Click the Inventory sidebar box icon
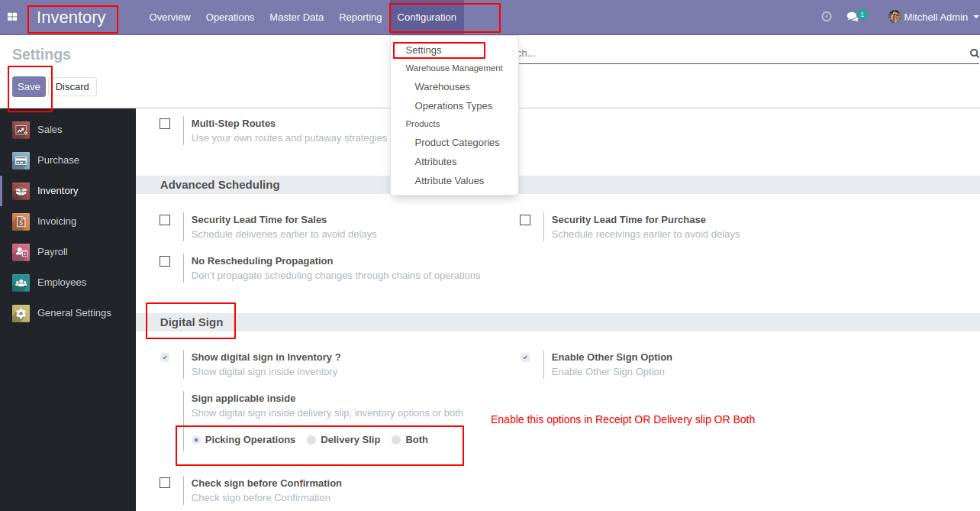 tap(21, 191)
